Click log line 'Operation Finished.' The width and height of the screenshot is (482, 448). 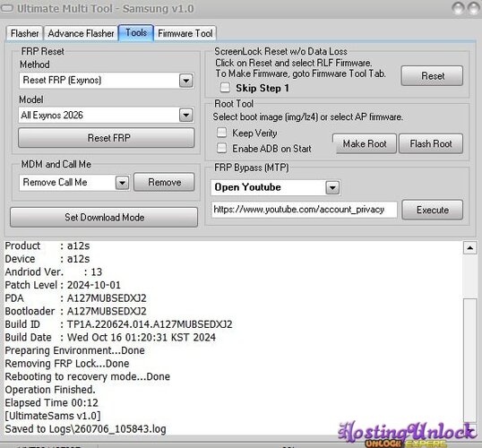[x=50, y=390]
